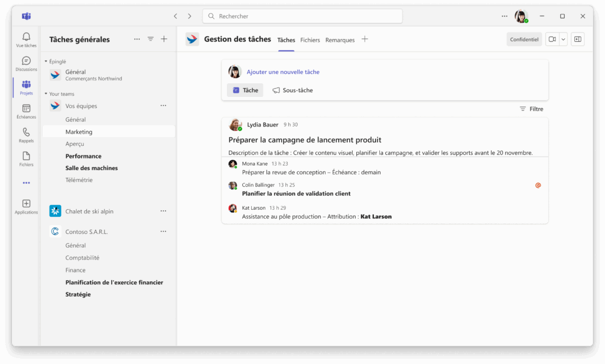Click the Lydia Bauer author name
The height and width of the screenshot is (364, 605).
coord(262,125)
